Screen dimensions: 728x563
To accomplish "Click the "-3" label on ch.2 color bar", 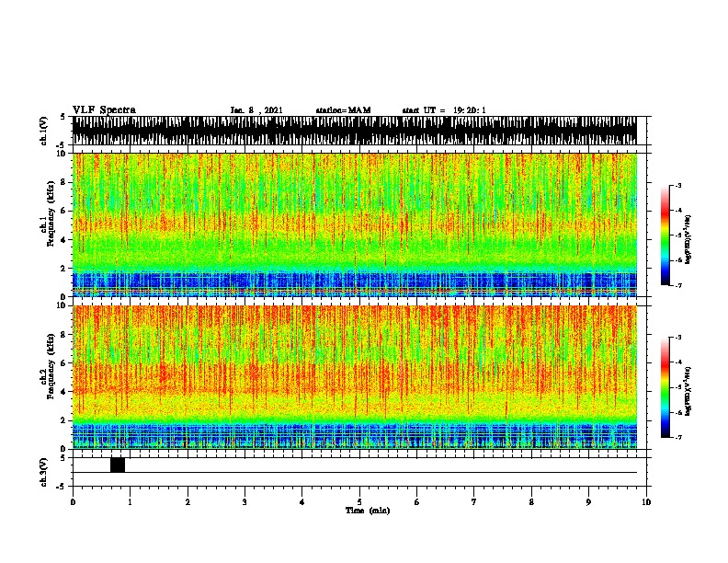I will click(677, 338).
